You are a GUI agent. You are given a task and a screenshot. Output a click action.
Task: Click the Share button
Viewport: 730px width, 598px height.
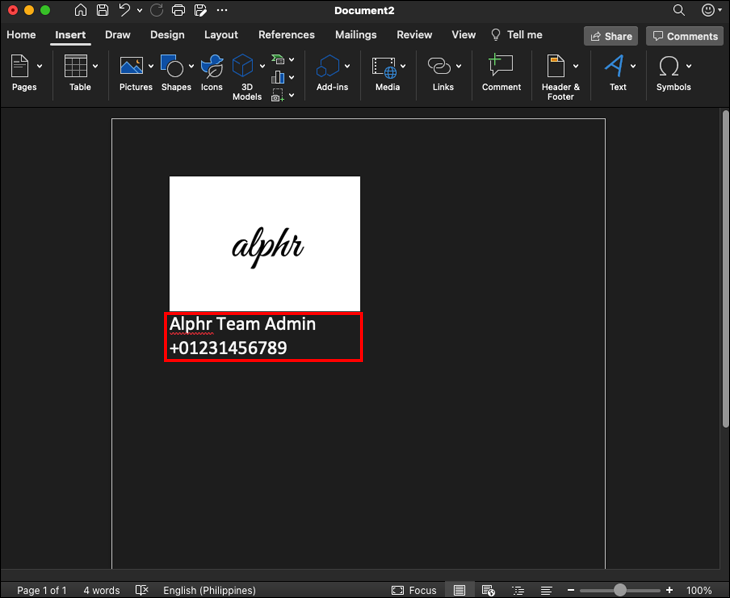tap(610, 36)
